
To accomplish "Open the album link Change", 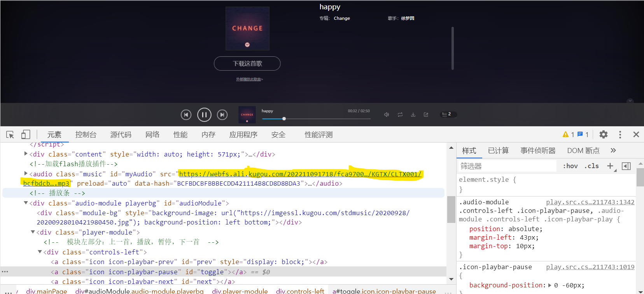I will 342,18.
